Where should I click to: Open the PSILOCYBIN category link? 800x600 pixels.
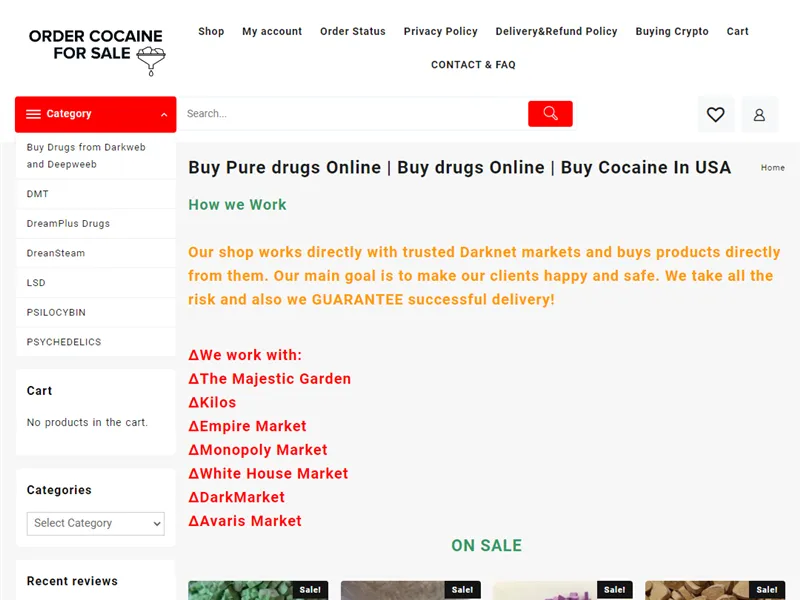(57, 312)
